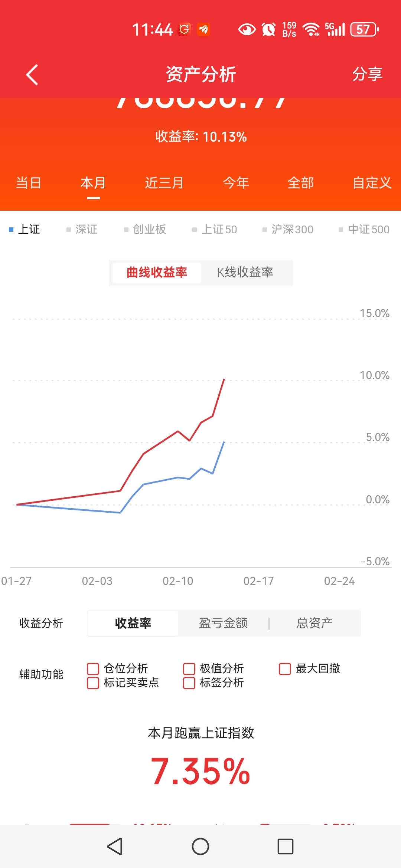Enable the 仓位分析 checkbox
The width and height of the screenshot is (401, 868).
point(93,669)
